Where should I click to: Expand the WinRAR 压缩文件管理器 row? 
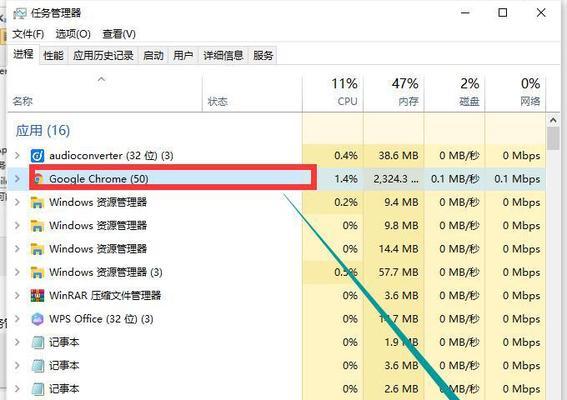17,296
